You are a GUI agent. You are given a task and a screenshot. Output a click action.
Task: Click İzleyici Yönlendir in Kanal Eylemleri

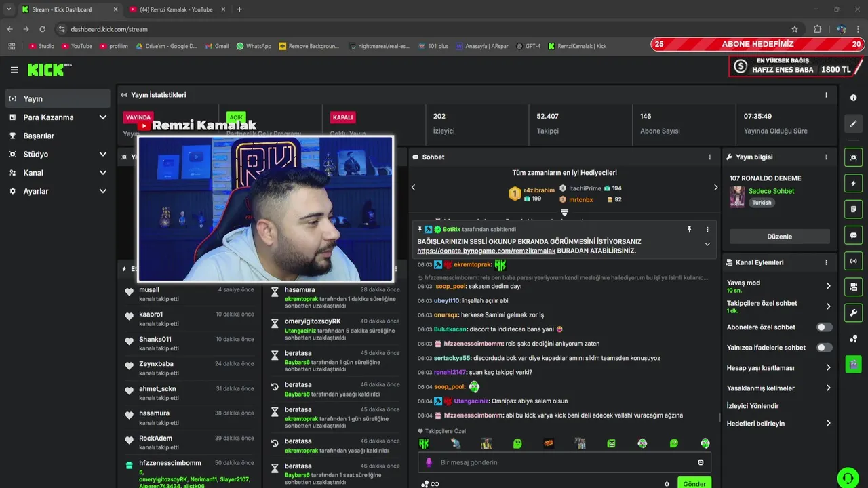coord(752,406)
